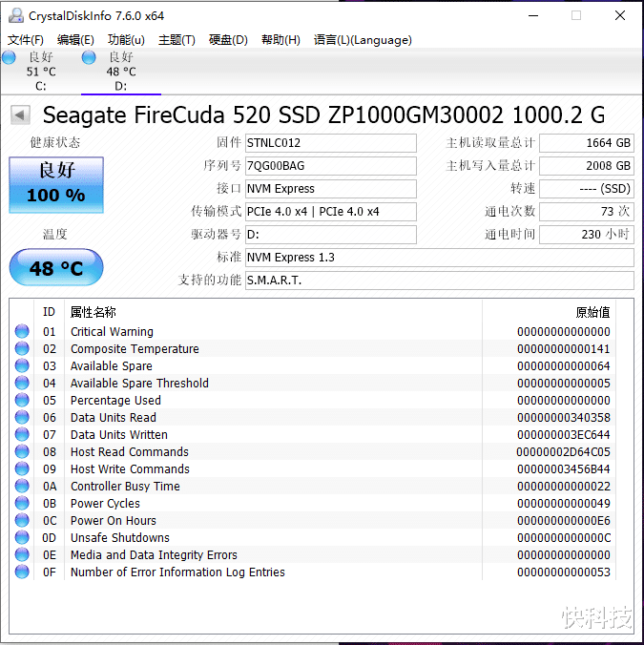Open the 硬盘(D) menu
The image size is (644, 645).
pyautogui.click(x=228, y=40)
